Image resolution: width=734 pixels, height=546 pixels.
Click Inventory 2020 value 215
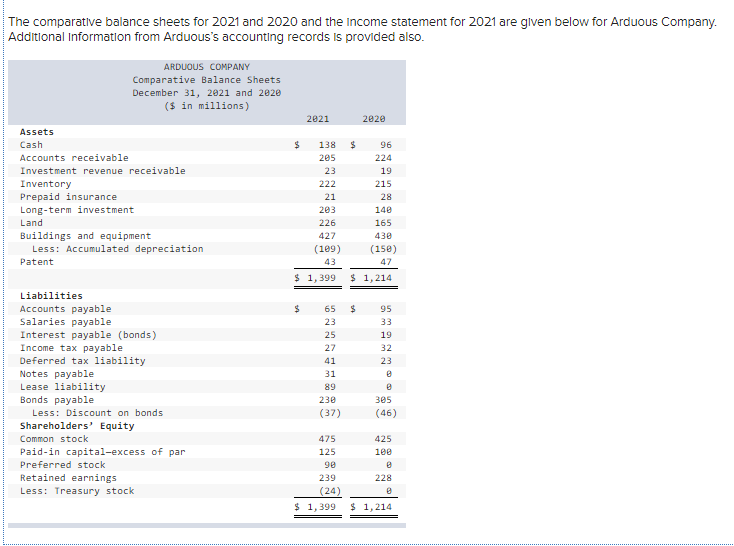[383, 184]
